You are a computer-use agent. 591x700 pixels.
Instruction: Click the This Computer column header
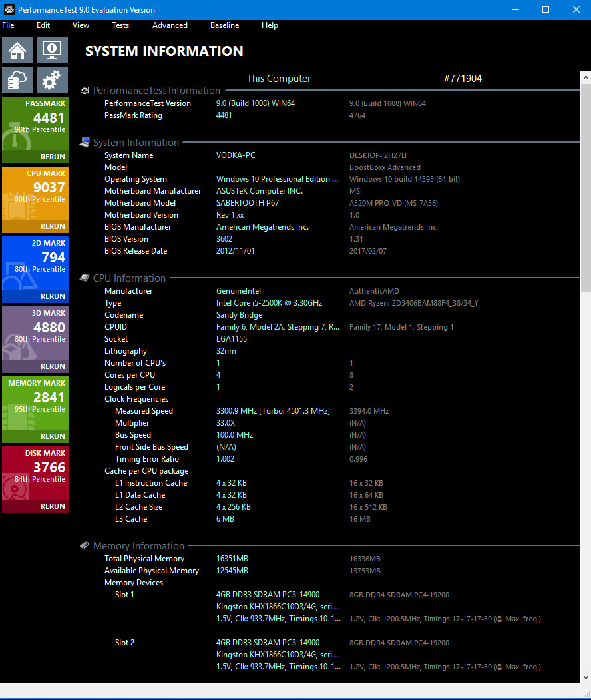coord(279,79)
